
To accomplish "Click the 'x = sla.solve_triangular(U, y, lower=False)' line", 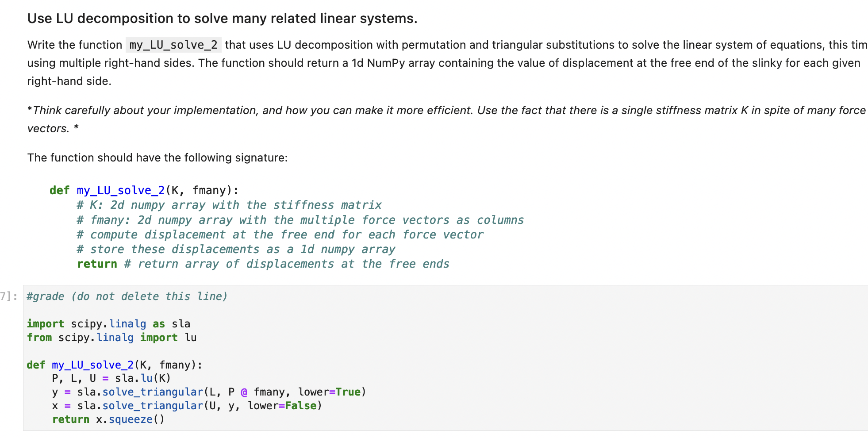I will click(x=187, y=406).
